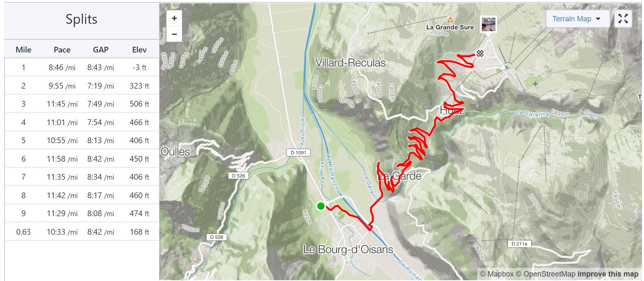
Task: Click the checkered finish flag marker
Action: click(480, 53)
